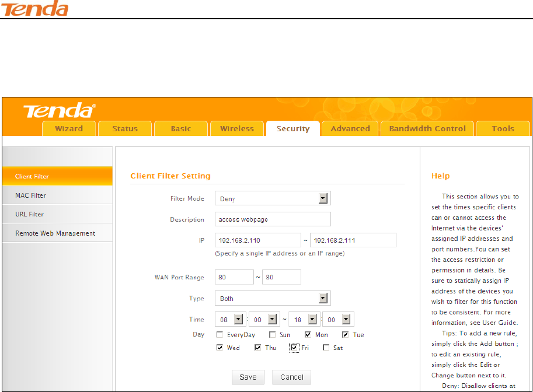Switch to the Status tab
533x392 pixels.
(x=125, y=129)
